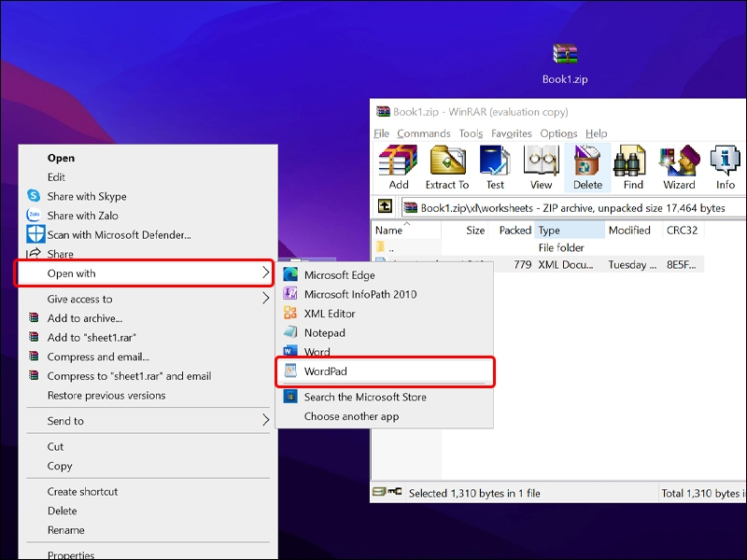This screenshot has width=747, height=560.
Task: Open the Options menu in WinRAR
Action: pos(558,133)
